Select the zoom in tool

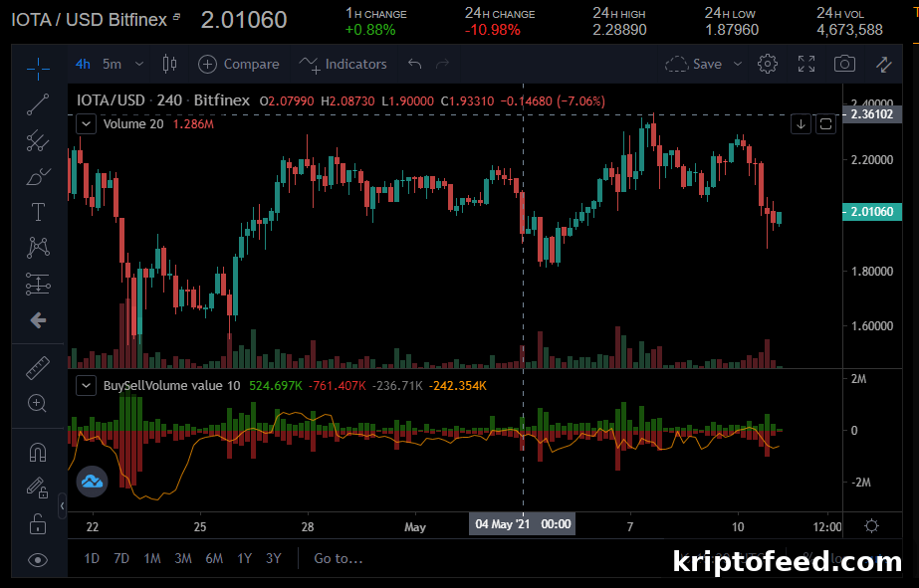pyautogui.click(x=37, y=404)
